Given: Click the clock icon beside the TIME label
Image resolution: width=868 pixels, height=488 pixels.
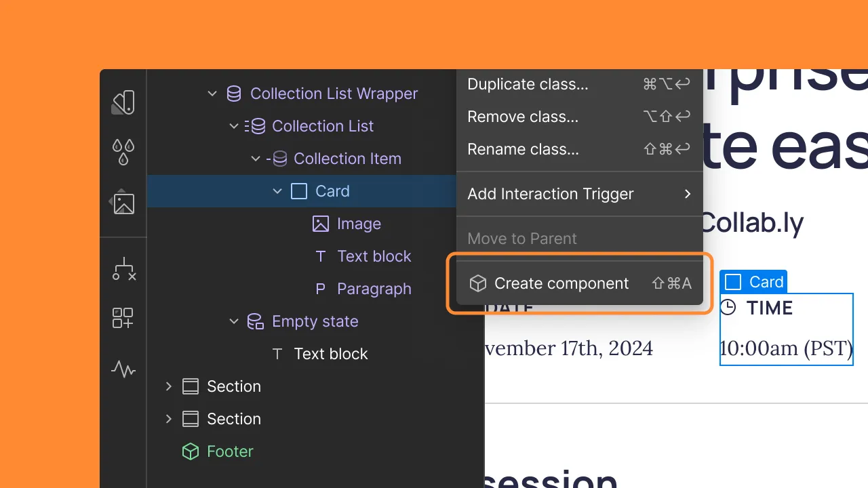Looking at the screenshot, I should click(x=728, y=308).
